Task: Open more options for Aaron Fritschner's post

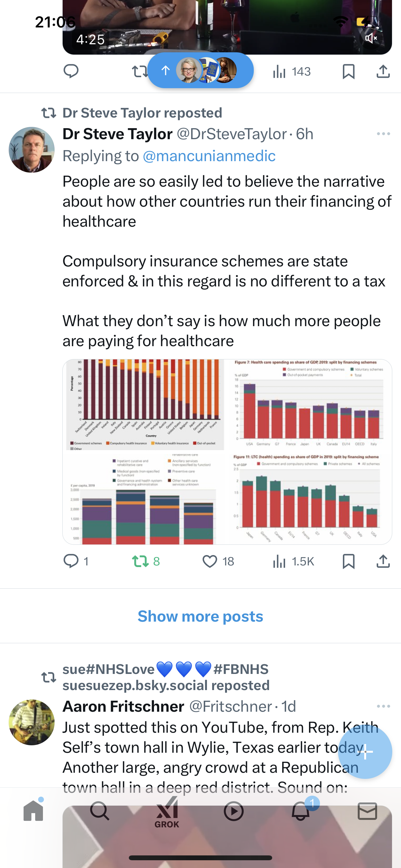Action: pos(384,706)
